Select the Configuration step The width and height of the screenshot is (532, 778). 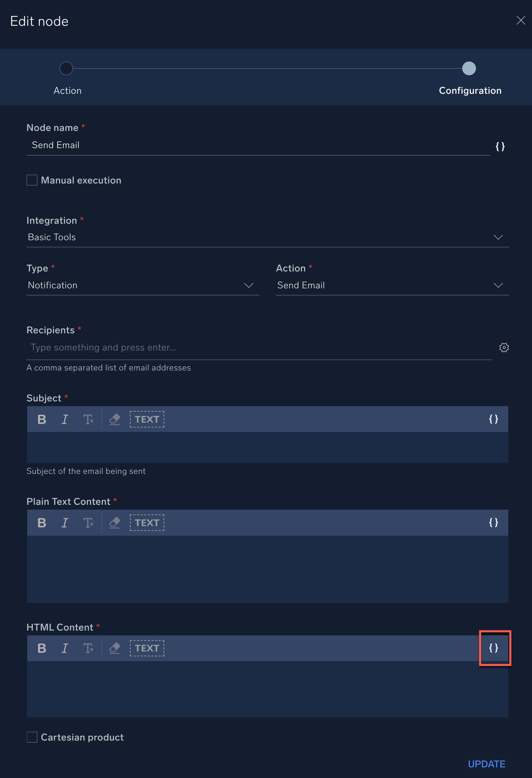pos(469,68)
